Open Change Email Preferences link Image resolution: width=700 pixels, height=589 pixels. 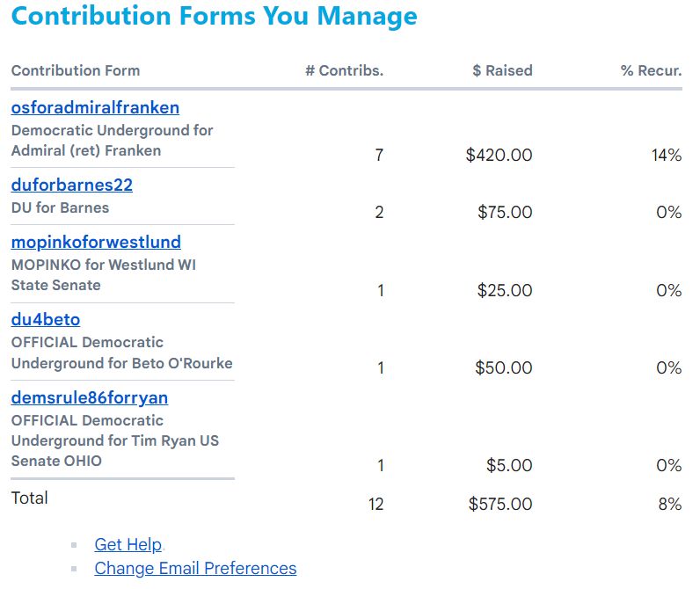pos(195,568)
